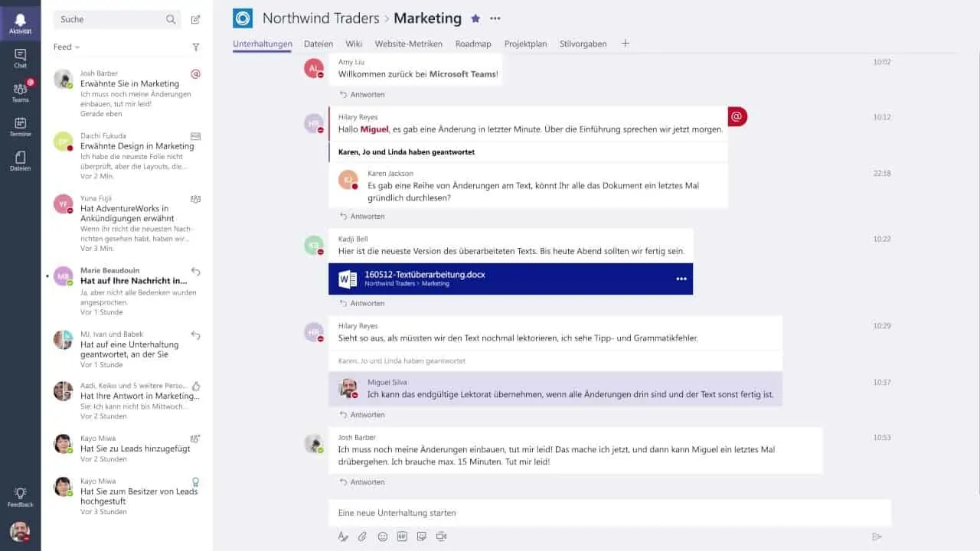The image size is (980, 551).
Task: Start a new chat with the pencil icon
Action: (x=195, y=18)
